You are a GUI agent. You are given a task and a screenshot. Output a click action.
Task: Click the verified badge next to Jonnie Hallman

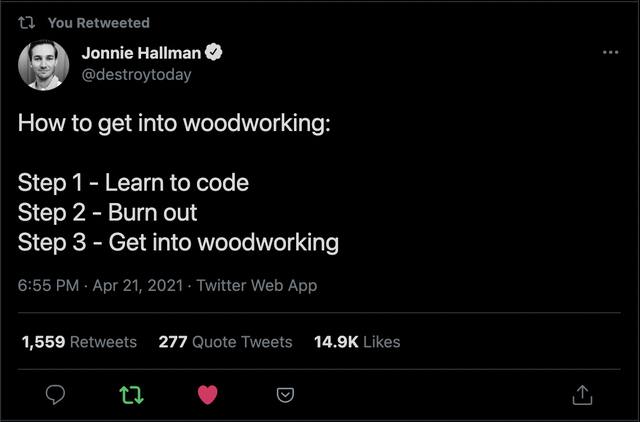click(213, 53)
